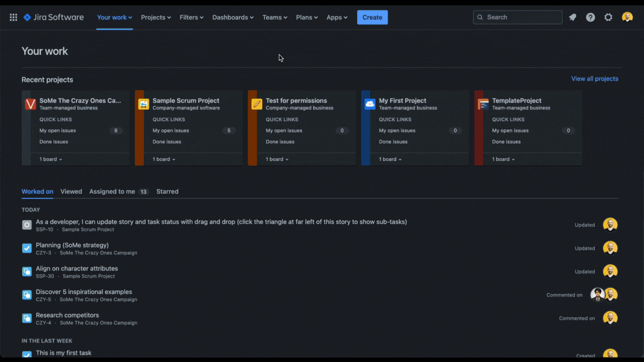Viewport: 644px width, 362px height.
Task: Open the SoMe The Crazy Ones Ca... project title
Action: (x=80, y=101)
